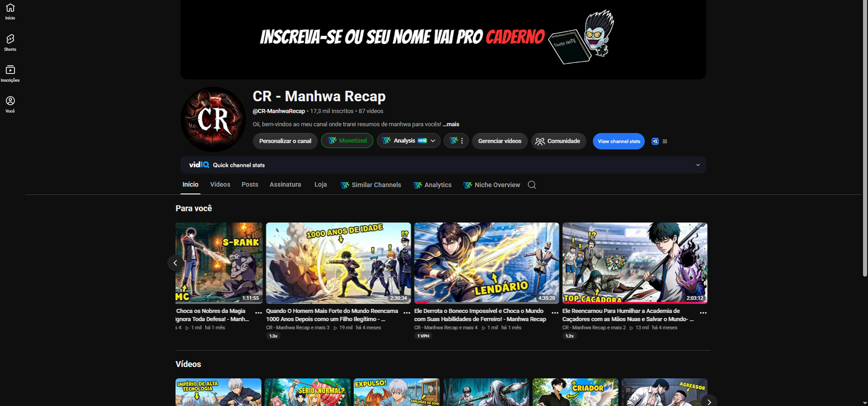Play the 'TOP CAÇADORA' thumbnail video
The width and height of the screenshot is (868, 406).
pos(635,263)
